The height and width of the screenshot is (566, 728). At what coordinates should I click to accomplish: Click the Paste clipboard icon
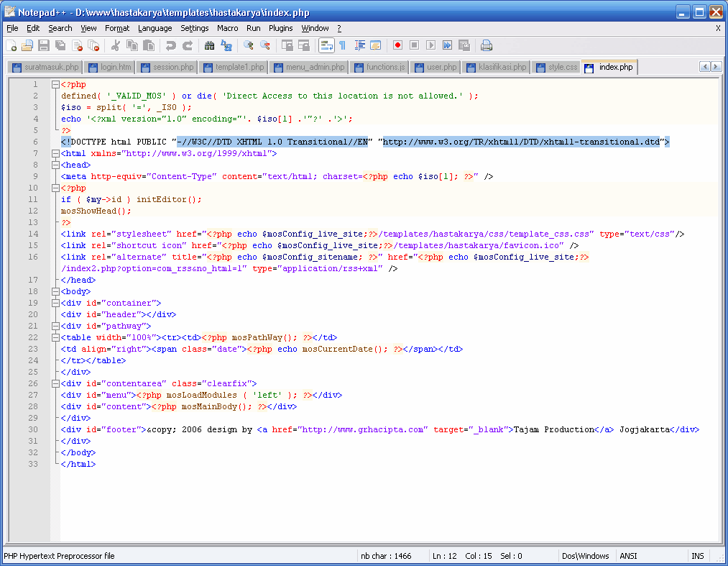149,45
